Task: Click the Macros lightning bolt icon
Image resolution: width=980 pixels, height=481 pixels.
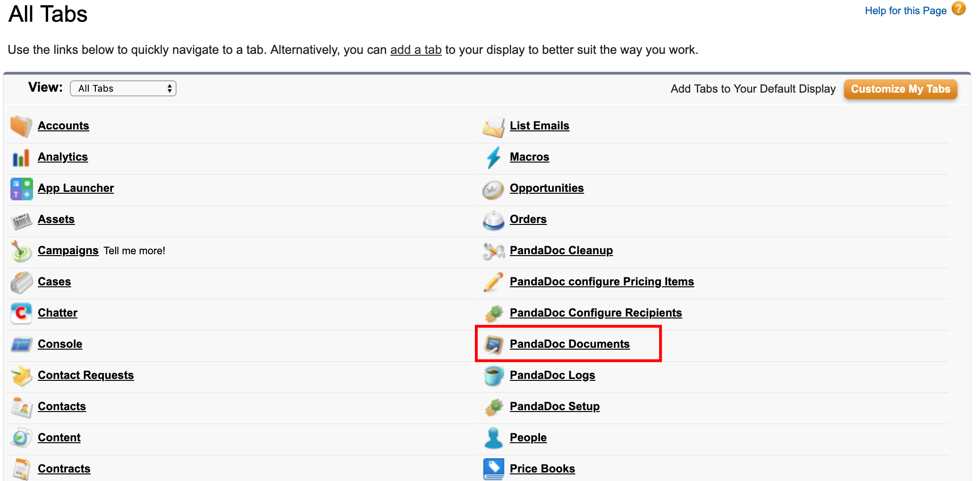Action: 493,157
